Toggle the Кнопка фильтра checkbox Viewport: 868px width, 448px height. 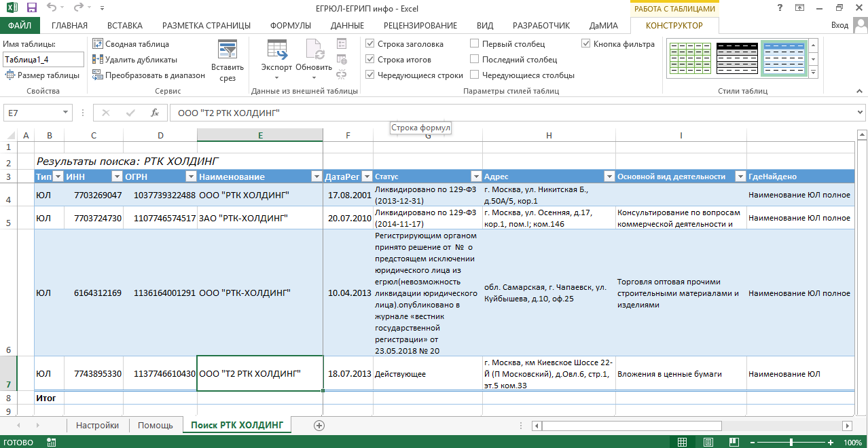(586, 44)
